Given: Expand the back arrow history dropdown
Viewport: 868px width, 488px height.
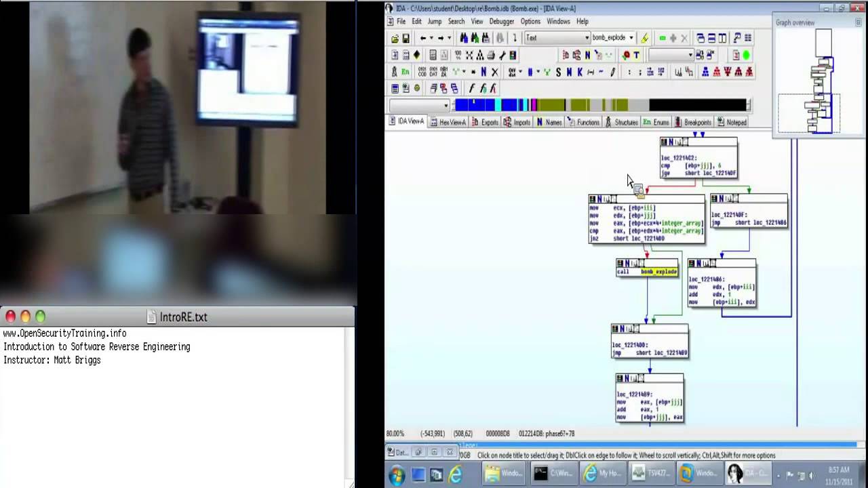Looking at the screenshot, I should pos(431,39).
